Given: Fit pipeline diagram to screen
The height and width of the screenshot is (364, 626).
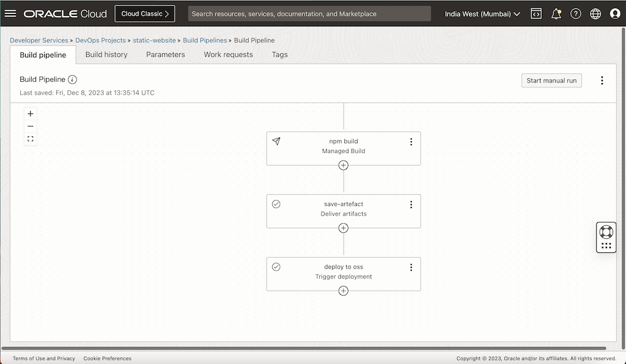Looking at the screenshot, I should (30, 139).
